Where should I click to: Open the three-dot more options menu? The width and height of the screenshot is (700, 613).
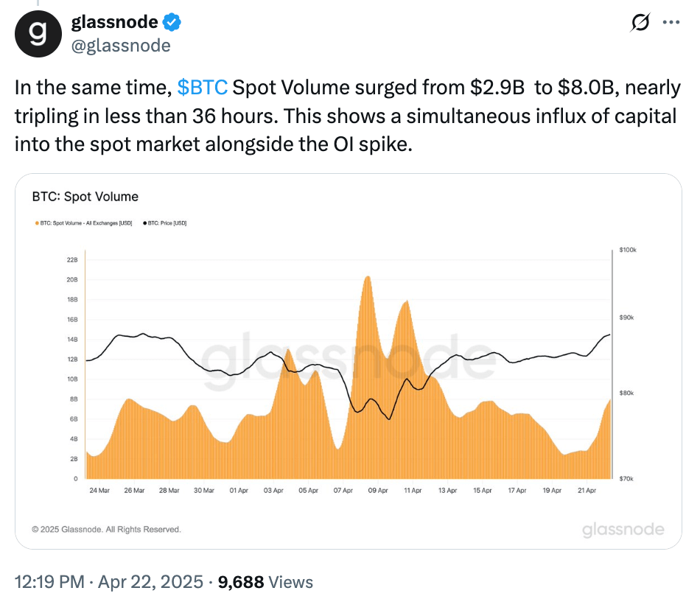(x=671, y=23)
